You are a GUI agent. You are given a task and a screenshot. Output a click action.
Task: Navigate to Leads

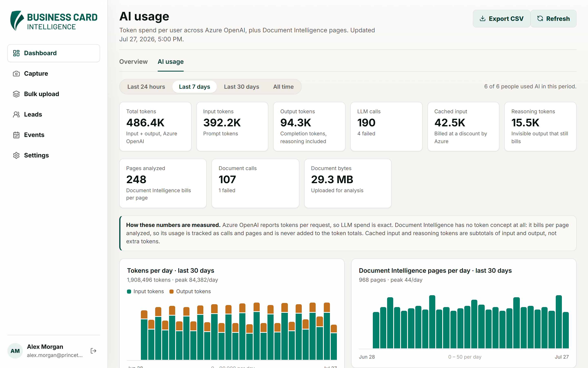tap(54, 114)
